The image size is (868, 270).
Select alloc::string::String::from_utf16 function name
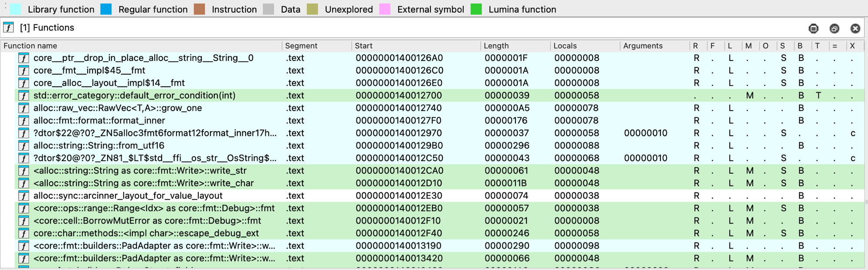(99, 146)
